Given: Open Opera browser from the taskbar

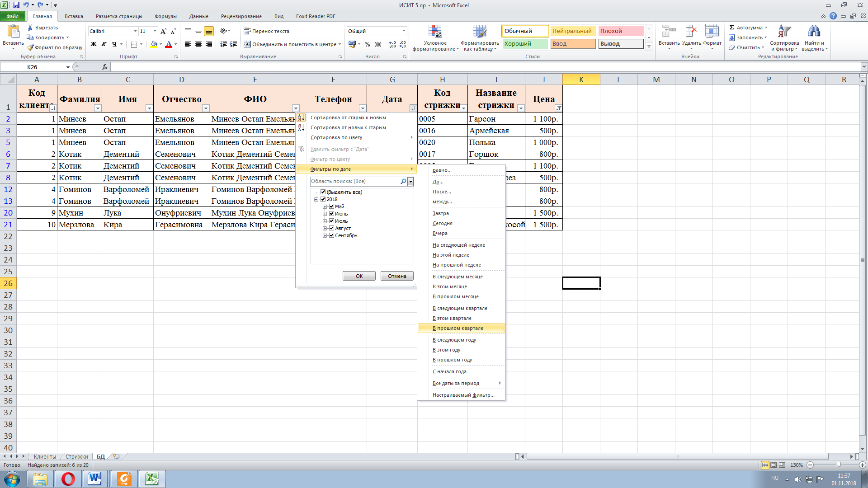Looking at the screenshot, I should coord(68,479).
